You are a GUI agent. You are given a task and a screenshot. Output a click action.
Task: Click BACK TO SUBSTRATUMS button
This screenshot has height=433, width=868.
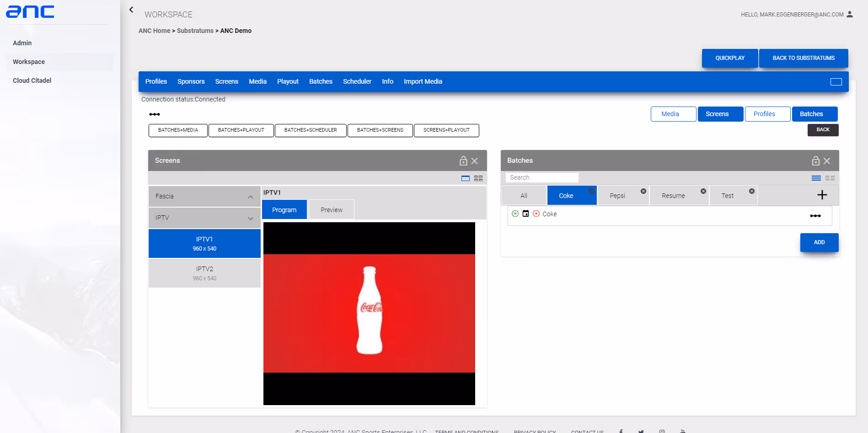pos(804,58)
